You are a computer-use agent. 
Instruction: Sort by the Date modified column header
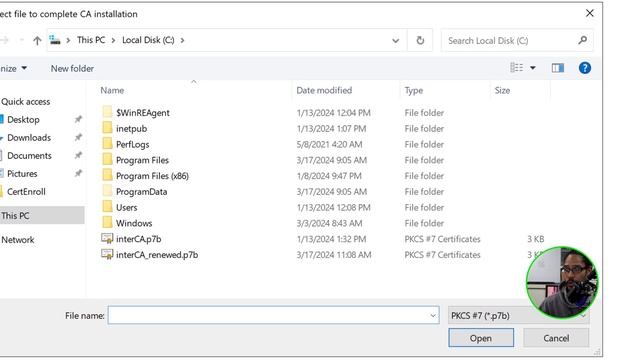click(x=324, y=90)
